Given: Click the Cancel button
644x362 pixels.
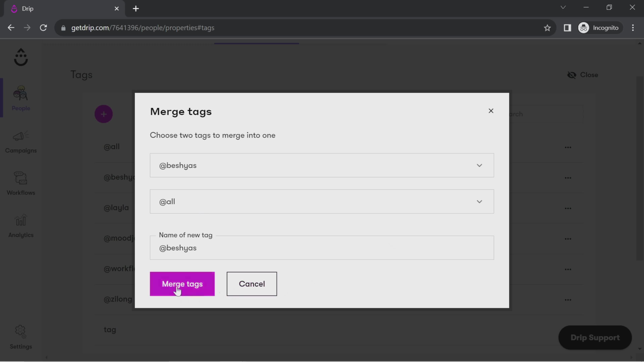Looking at the screenshot, I should [x=252, y=283].
